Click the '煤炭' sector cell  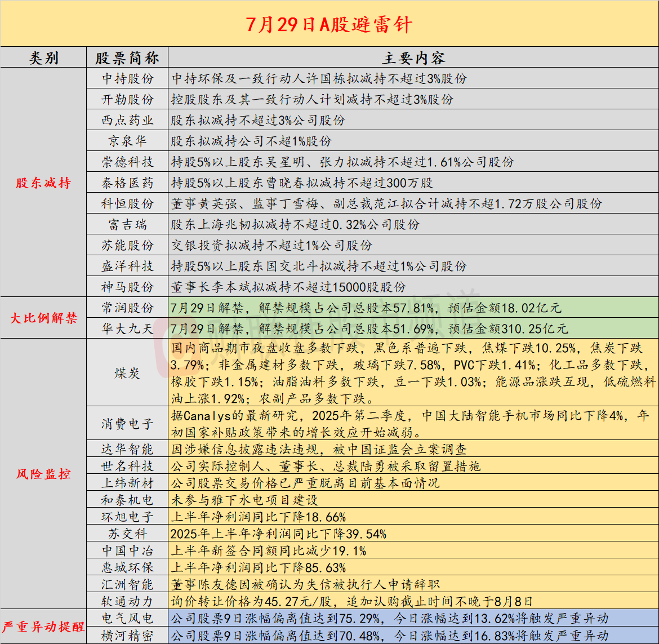[x=127, y=373]
